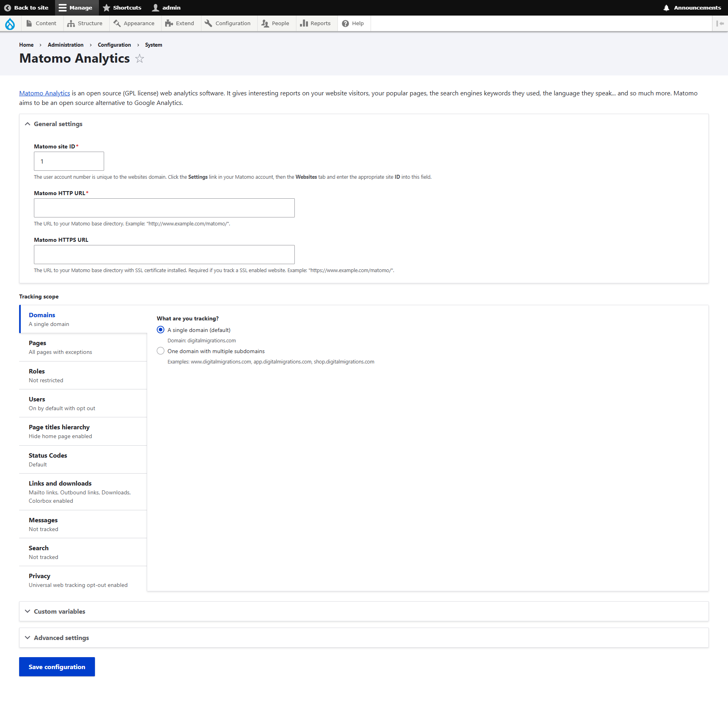Switch to the Status Codes tab
The width and height of the screenshot is (728, 715).
83,460
